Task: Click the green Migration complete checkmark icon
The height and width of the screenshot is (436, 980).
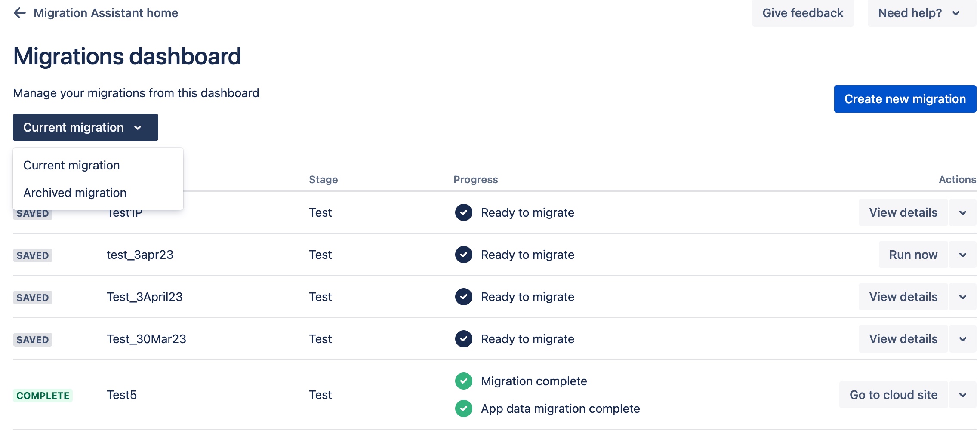Action: [463, 381]
